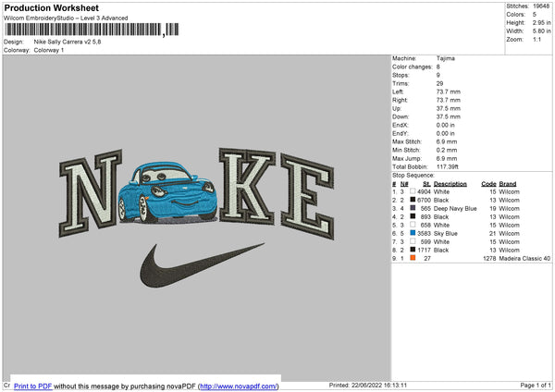Click the Zoom value 1:1
The image size is (555, 392).
point(536,39)
